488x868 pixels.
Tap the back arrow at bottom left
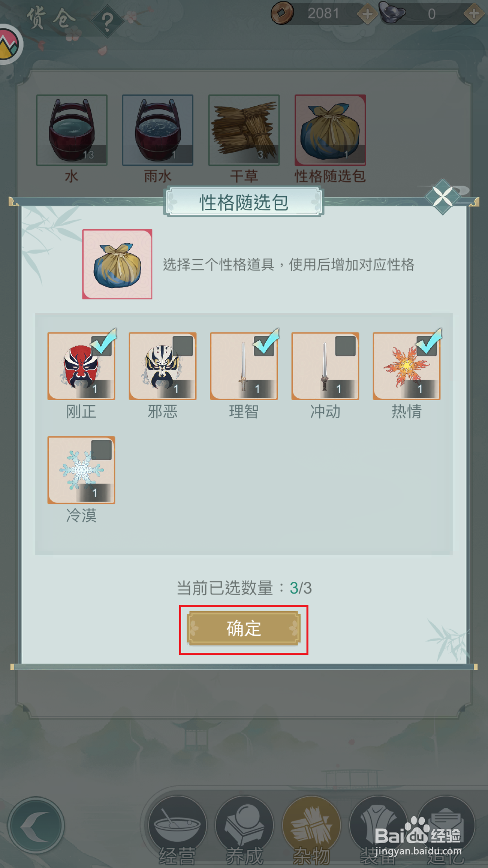(36, 826)
